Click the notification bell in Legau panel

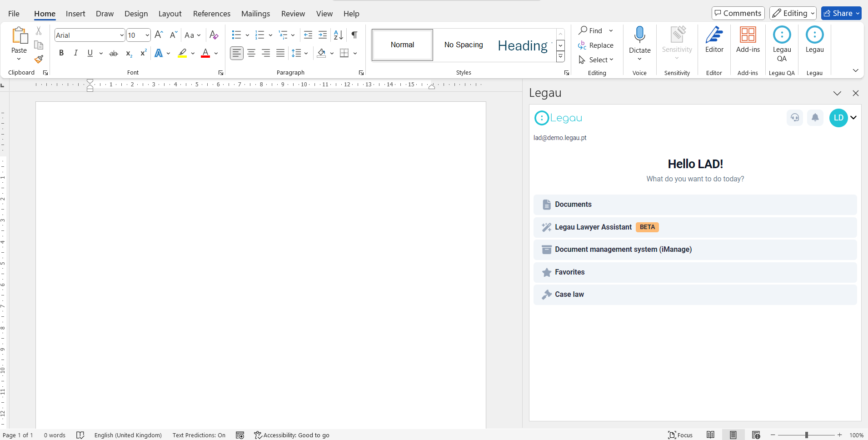coord(815,118)
